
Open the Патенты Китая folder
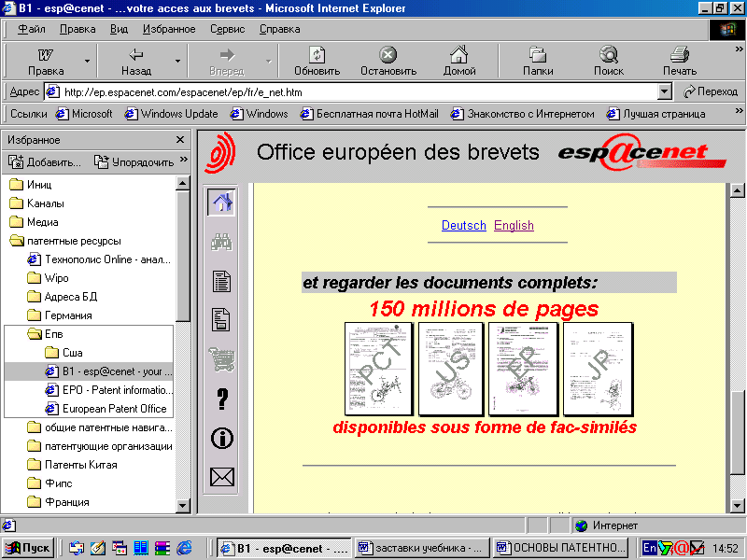click(x=72, y=465)
